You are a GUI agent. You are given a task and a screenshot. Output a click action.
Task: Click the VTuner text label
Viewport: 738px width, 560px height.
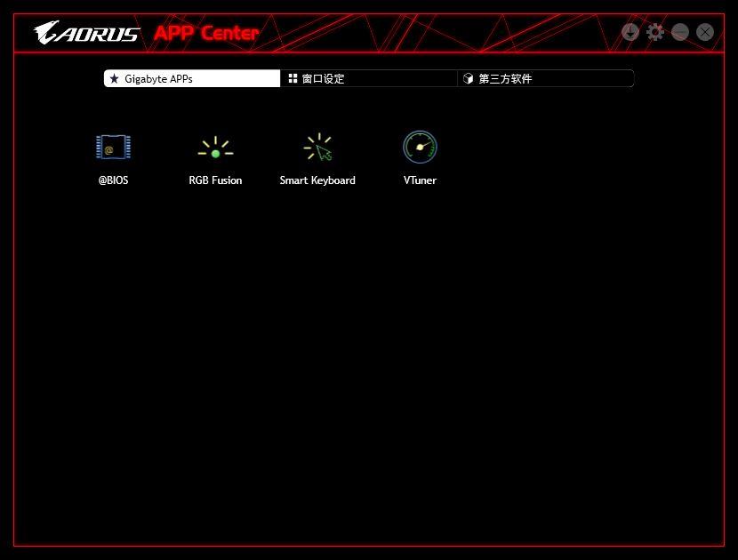420,180
